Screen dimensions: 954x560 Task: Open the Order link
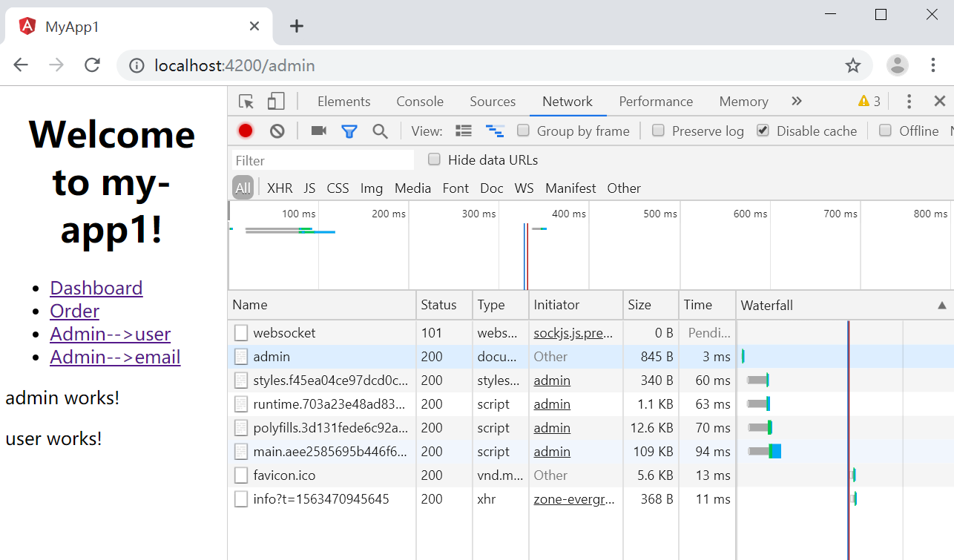point(74,311)
